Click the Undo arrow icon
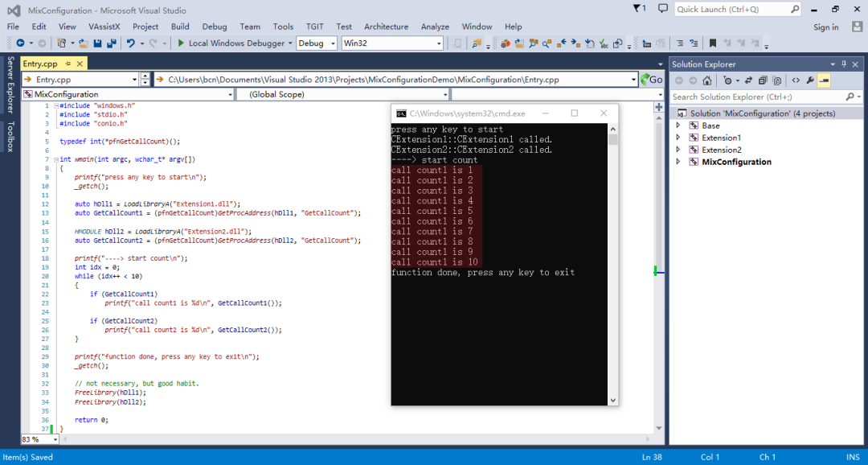 (x=131, y=43)
